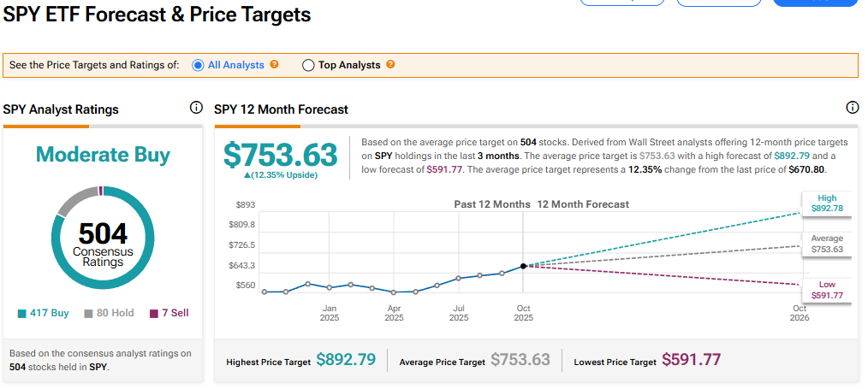Select the Top Analysts radio button
Image resolution: width=868 pixels, height=389 pixels.
click(308, 65)
